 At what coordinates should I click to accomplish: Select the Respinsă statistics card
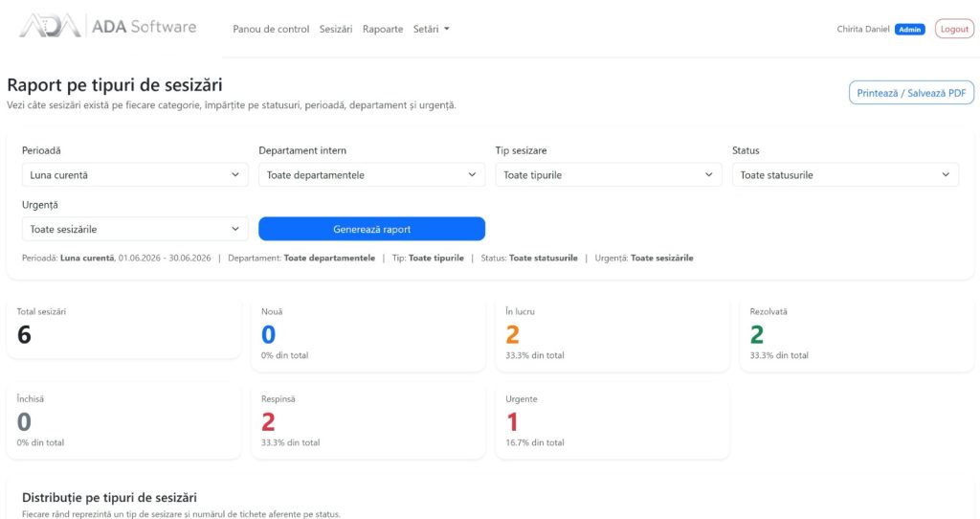(x=368, y=422)
